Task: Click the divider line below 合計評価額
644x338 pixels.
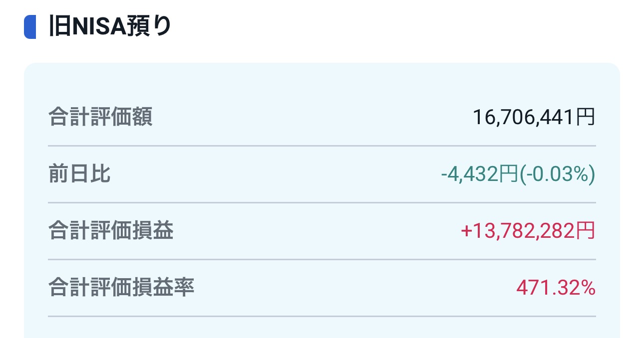Action: 322,146
